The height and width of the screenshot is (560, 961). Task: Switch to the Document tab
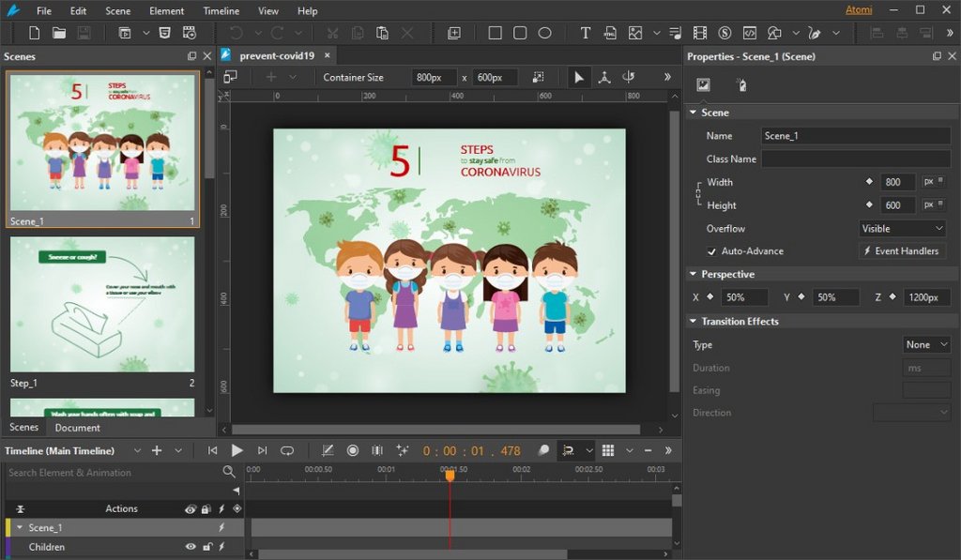tap(77, 428)
